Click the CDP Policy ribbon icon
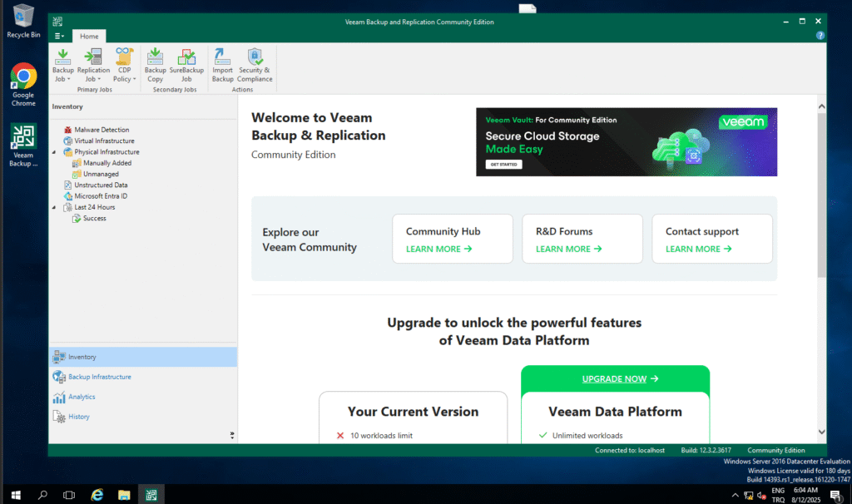Image resolution: width=852 pixels, height=504 pixels. [x=125, y=57]
